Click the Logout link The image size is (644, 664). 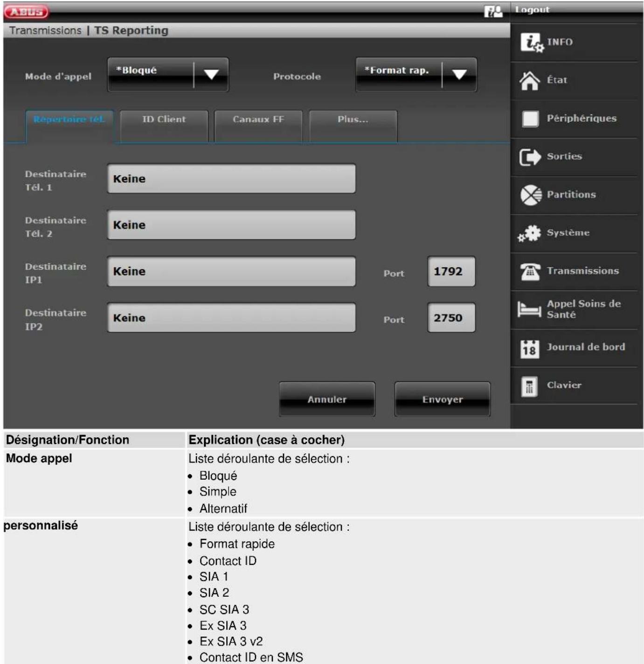pyautogui.click(x=532, y=10)
